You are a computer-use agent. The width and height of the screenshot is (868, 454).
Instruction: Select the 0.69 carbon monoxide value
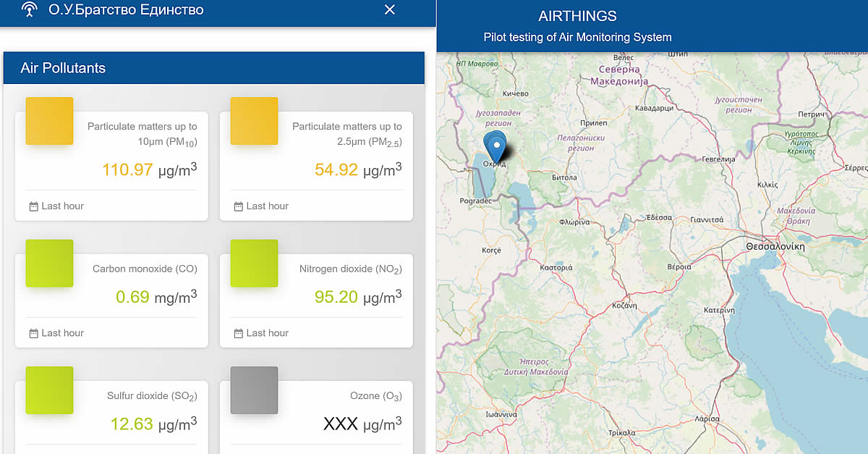[x=132, y=297]
